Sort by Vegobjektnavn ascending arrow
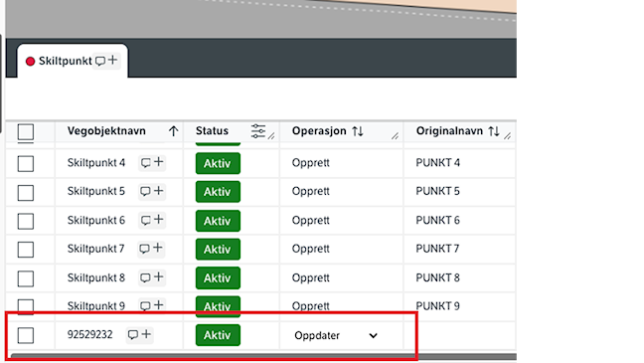Image resolution: width=644 pixels, height=363 pixels. tap(173, 131)
